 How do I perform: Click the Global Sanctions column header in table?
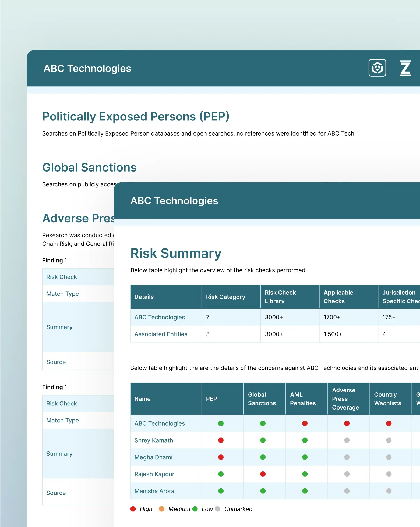pos(265,399)
